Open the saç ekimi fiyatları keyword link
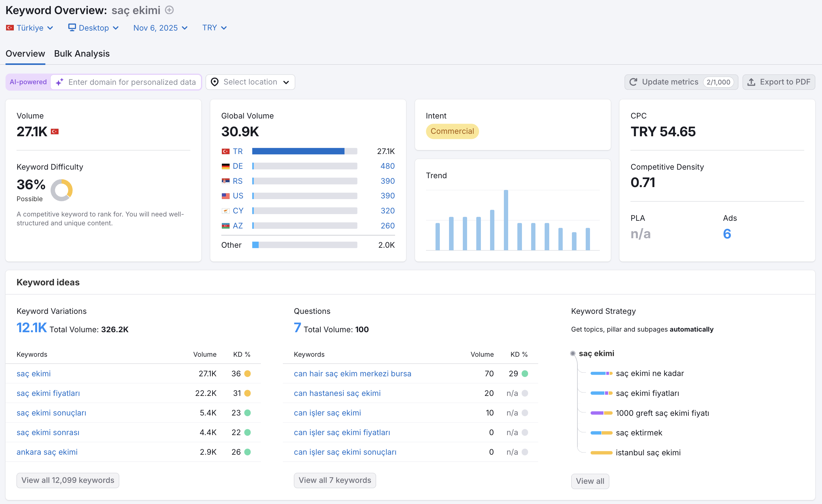The height and width of the screenshot is (504, 822). point(48,393)
